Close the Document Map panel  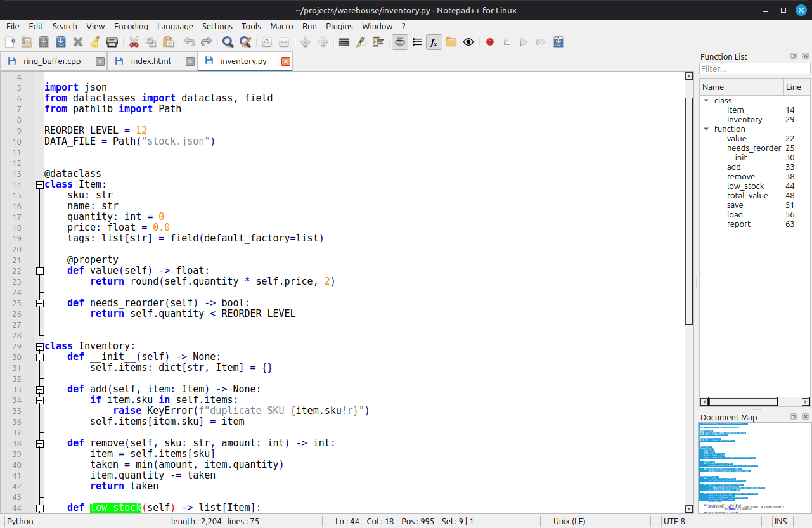click(805, 416)
